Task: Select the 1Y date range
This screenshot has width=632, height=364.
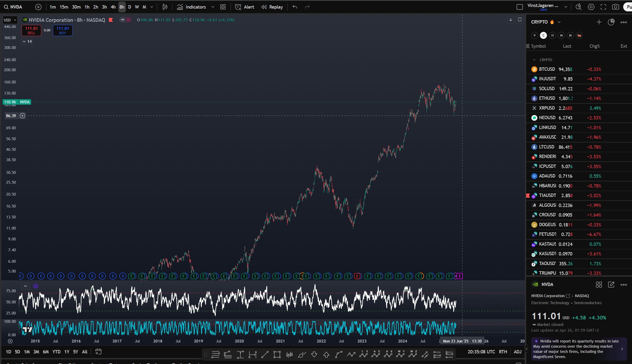Action: click(67, 352)
